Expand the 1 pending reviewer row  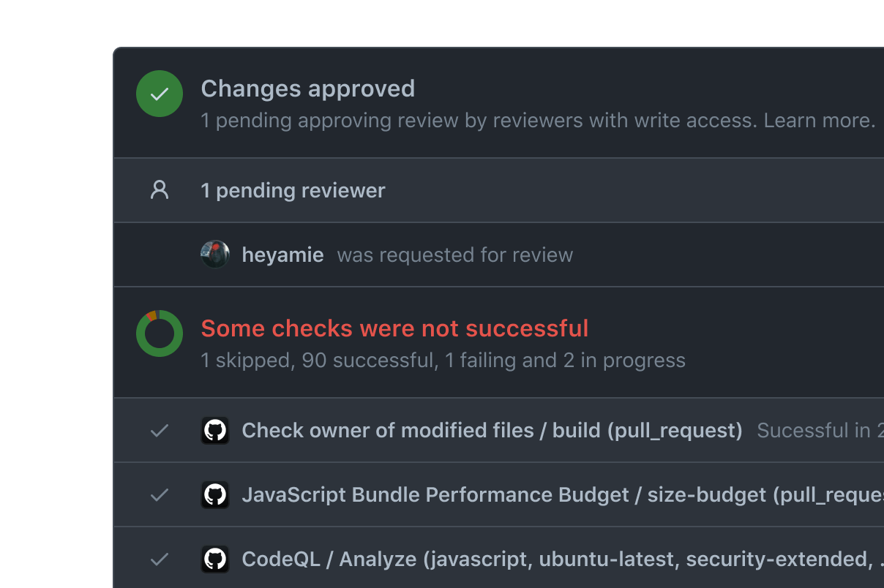tap(293, 190)
